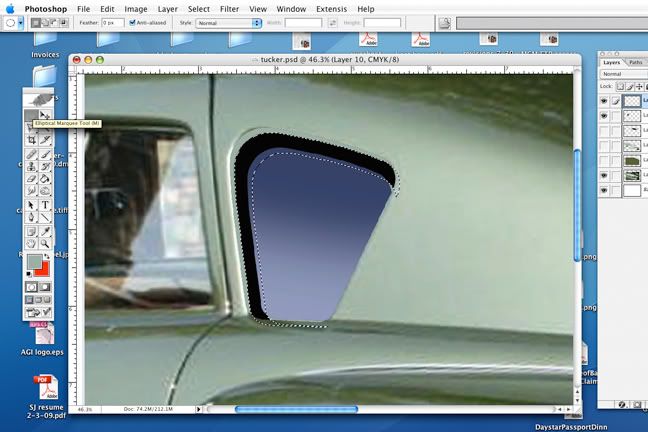The width and height of the screenshot is (648, 432).
Task: Show the third layer by clicking its visibility box
Action: click(x=604, y=131)
